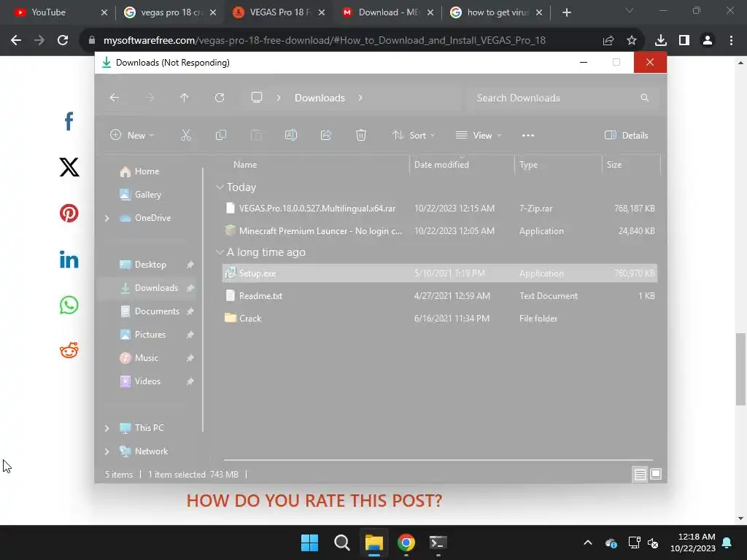Image resolution: width=747 pixels, height=560 pixels.
Task: Open Chrome's three-dot menu
Action: click(731, 41)
